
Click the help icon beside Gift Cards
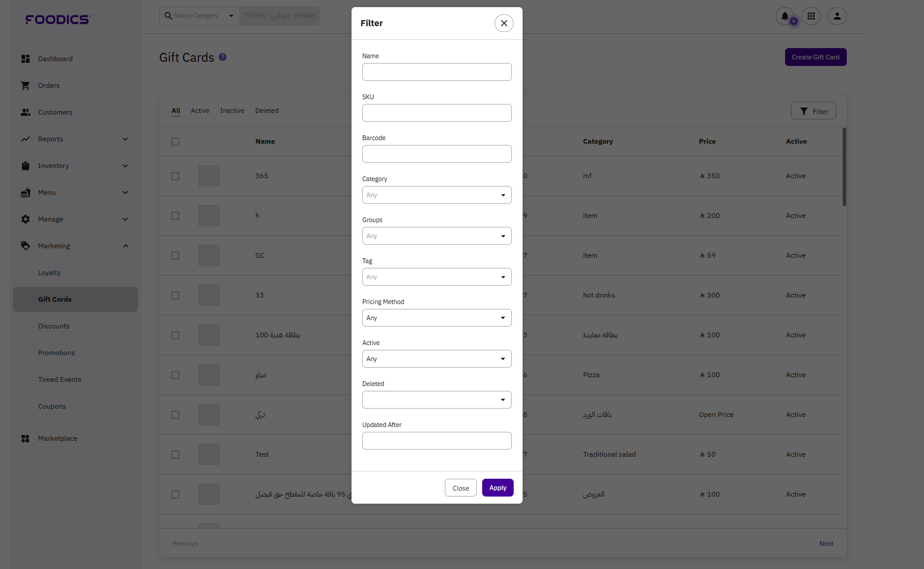click(x=223, y=57)
